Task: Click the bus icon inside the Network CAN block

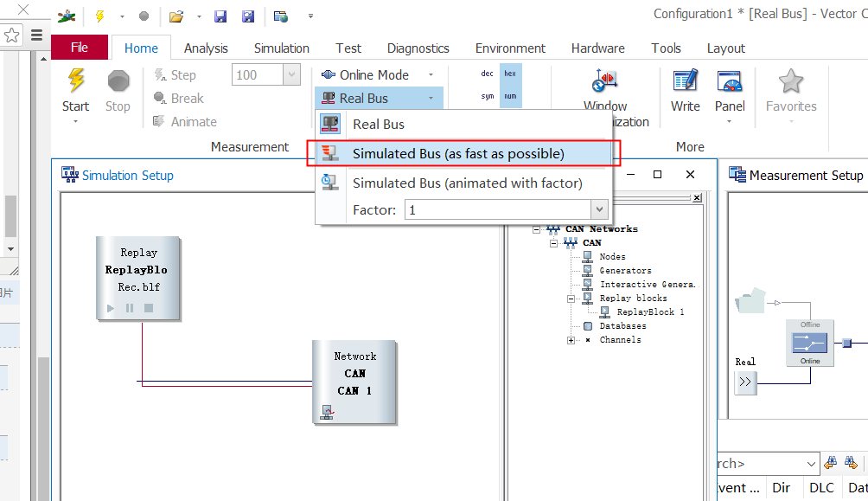Action: click(327, 413)
